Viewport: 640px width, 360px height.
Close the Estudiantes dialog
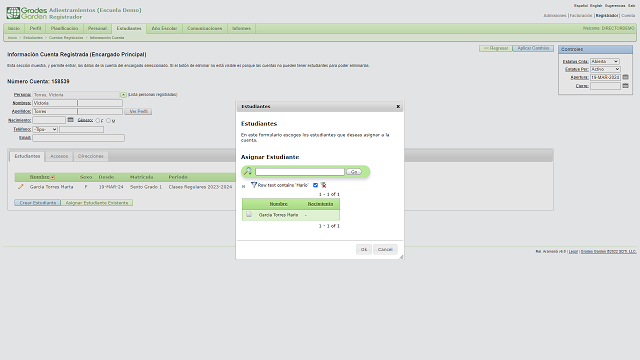click(398, 107)
